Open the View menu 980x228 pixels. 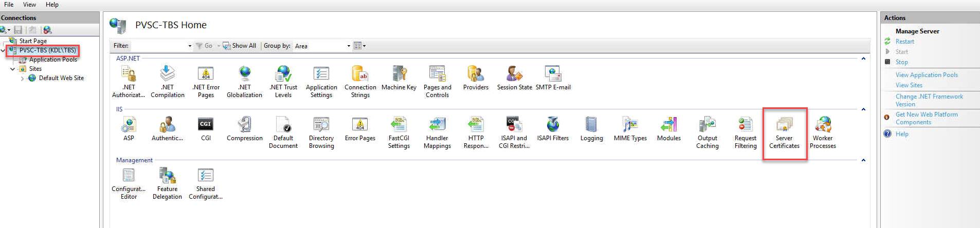coord(29,5)
